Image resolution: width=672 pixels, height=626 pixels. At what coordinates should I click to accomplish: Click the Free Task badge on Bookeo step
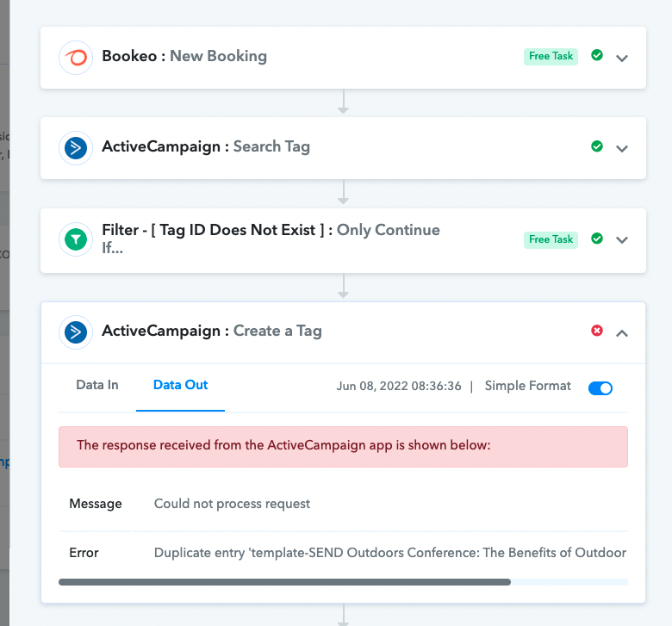pyautogui.click(x=551, y=56)
